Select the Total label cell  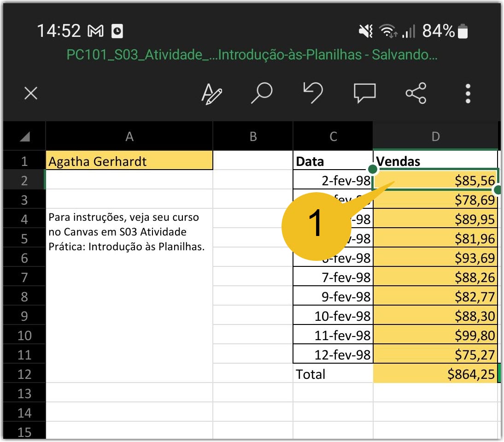tap(333, 373)
